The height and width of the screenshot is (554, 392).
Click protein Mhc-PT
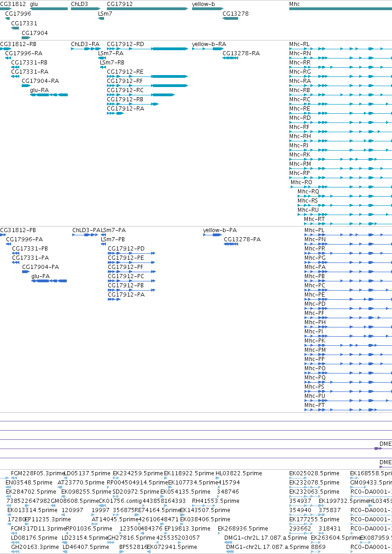[x=315, y=405]
